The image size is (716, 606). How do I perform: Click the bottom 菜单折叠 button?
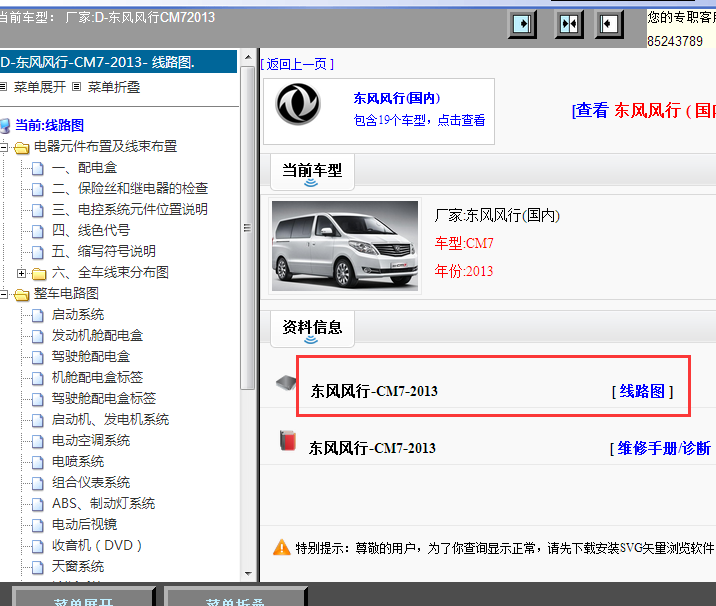[235, 598]
